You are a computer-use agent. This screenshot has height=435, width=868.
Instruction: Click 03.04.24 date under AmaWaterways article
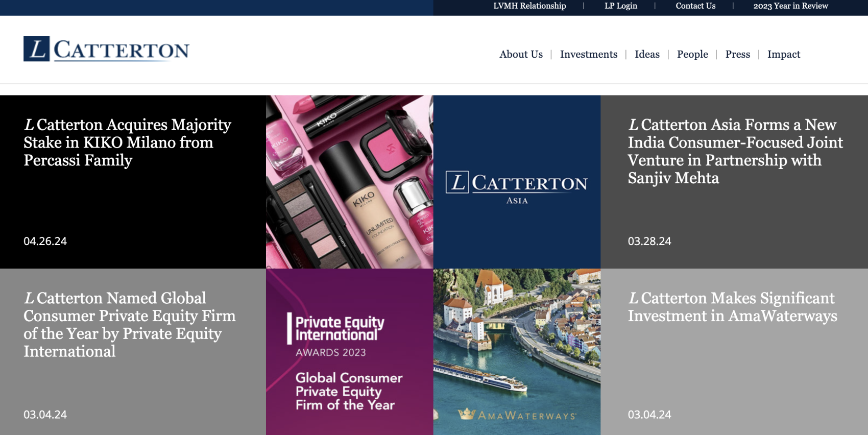[649, 415]
